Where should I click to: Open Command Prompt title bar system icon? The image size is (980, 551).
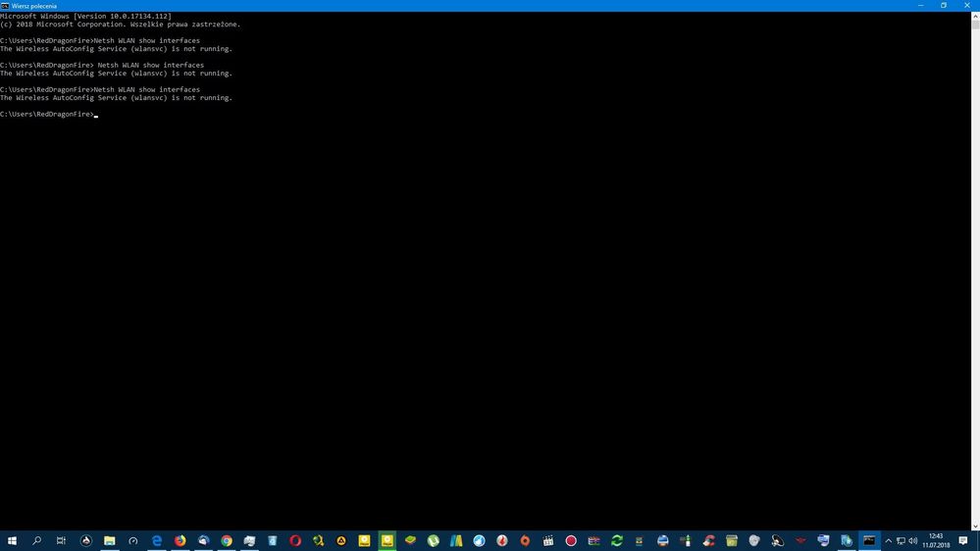click(5, 6)
